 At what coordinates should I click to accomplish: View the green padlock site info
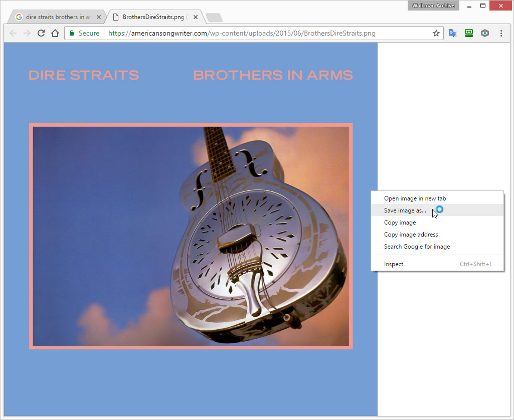[72, 33]
